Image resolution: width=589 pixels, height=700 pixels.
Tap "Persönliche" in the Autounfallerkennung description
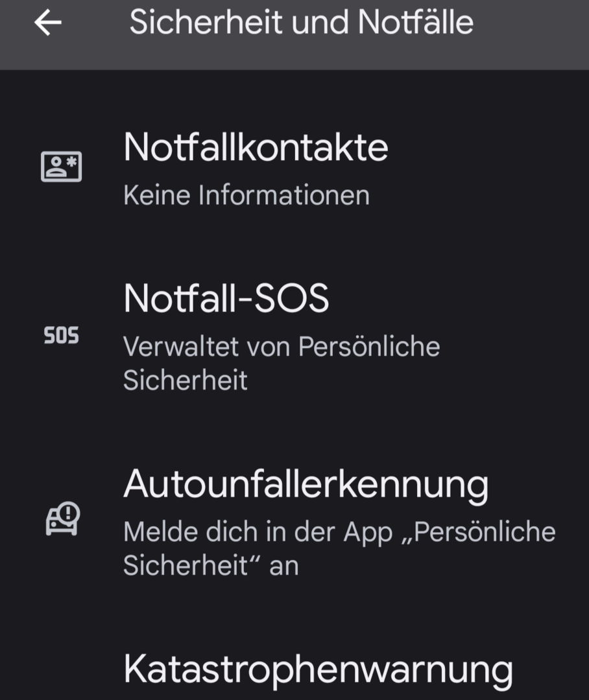(484, 532)
